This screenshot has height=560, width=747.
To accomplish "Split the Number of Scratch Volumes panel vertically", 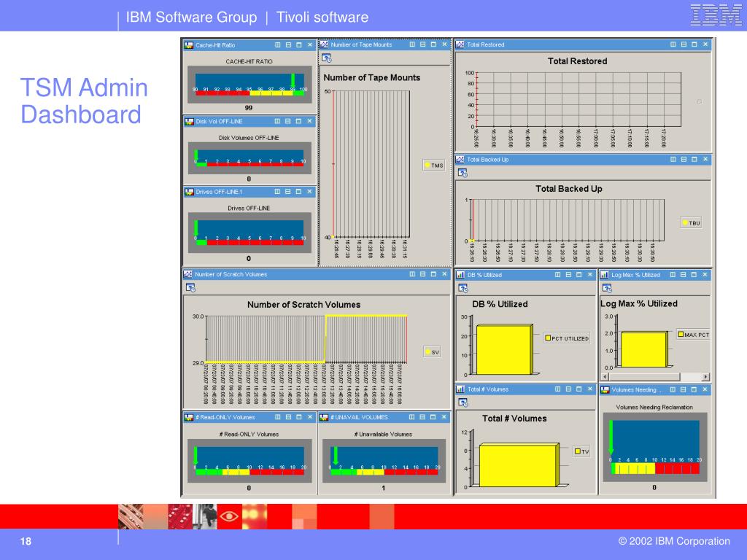I will click(x=412, y=274).
